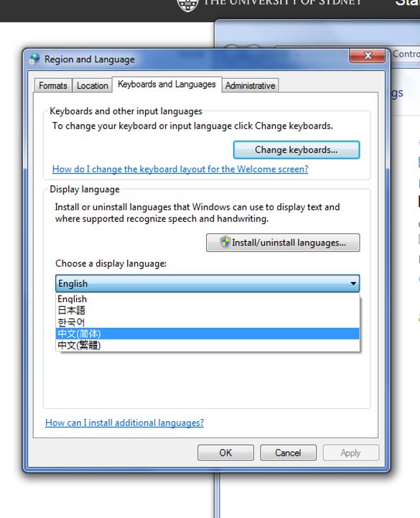Click the Region and Language globe icon
The height and width of the screenshot is (518, 420).
pyautogui.click(x=34, y=59)
